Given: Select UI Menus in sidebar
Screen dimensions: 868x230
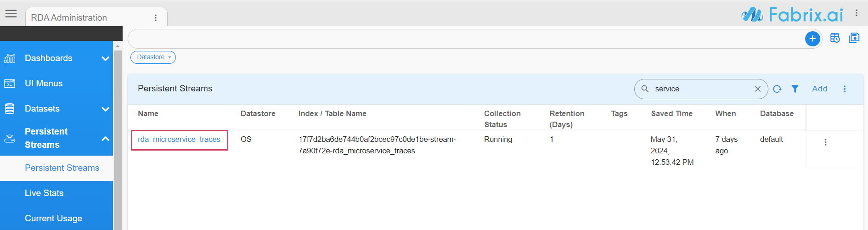Looking at the screenshot, I should coord(44,84).
